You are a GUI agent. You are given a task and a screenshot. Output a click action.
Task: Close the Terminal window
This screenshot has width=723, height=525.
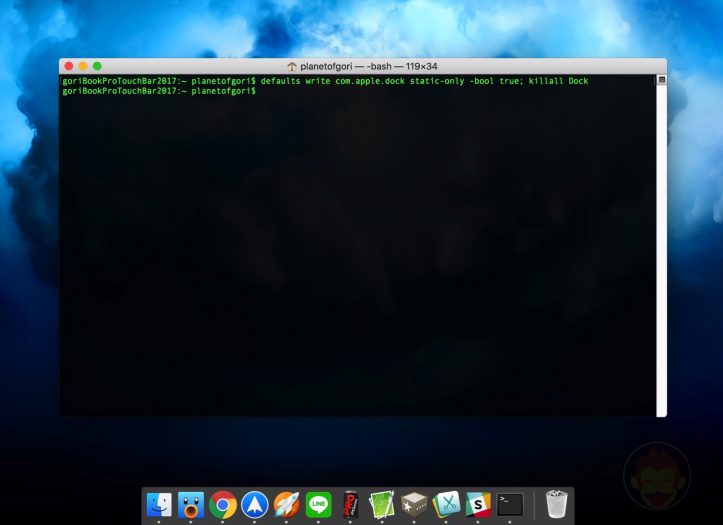click(69, 66)
